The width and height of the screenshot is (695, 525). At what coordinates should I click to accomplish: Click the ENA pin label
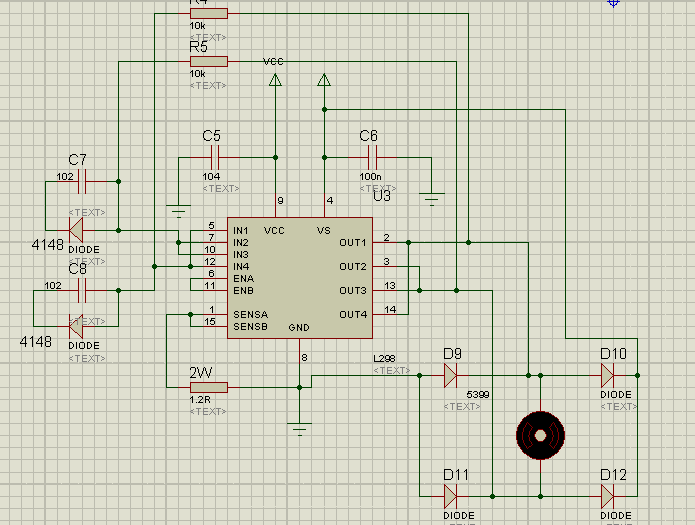(243, 278)
